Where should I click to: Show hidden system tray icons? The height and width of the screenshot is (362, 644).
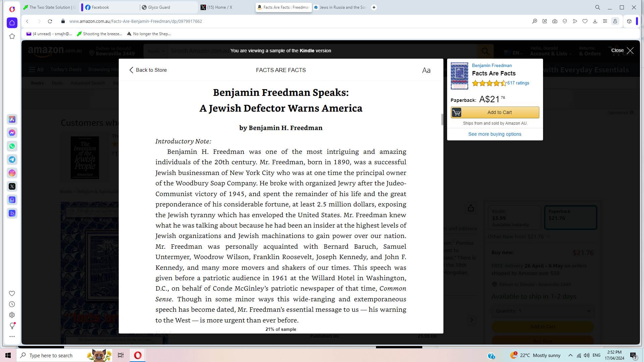[570, 355]
